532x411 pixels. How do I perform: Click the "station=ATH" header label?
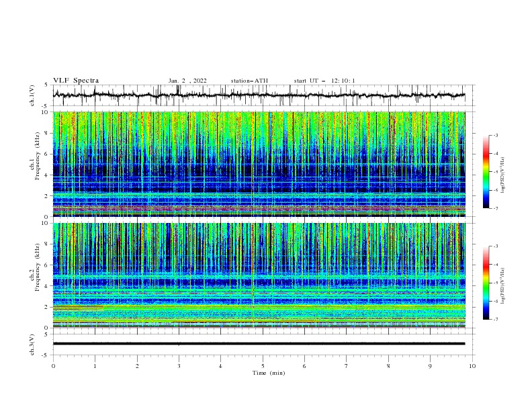coord(249,81)
